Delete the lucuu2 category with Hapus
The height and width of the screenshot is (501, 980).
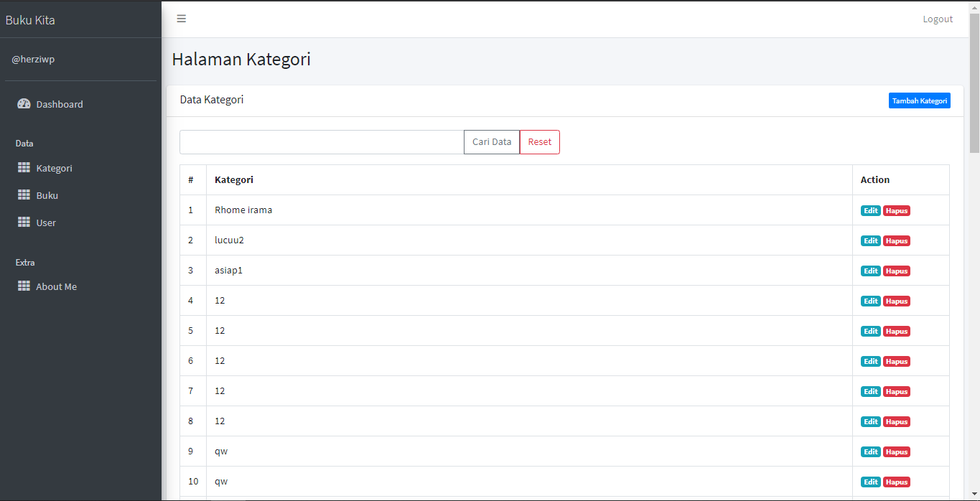(x=897, y=241)
